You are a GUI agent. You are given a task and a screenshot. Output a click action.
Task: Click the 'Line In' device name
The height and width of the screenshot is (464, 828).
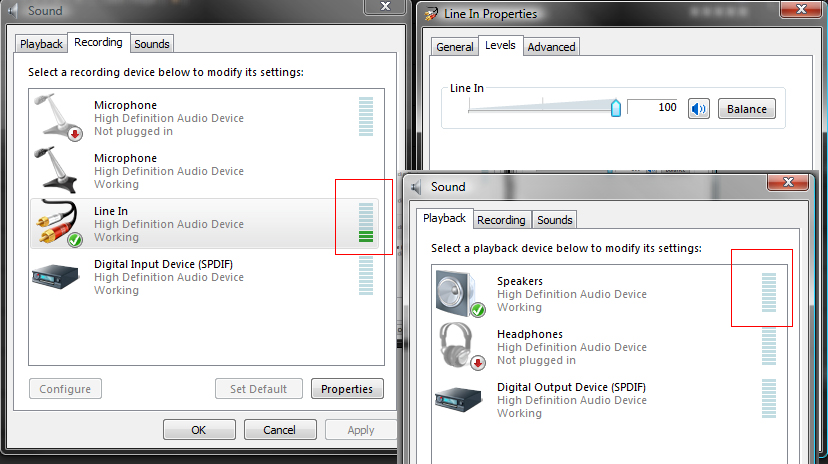point(111,211)
